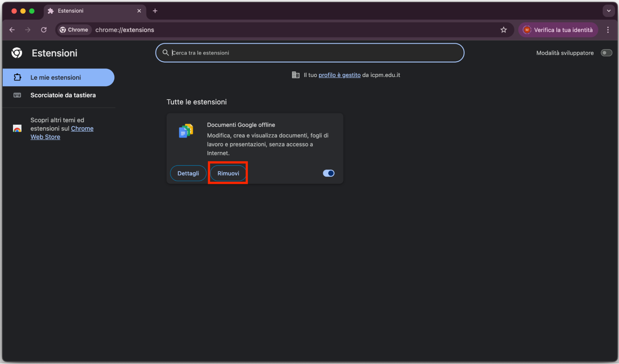Select Scorciatoie da tastiera in the sidebar

63,95
